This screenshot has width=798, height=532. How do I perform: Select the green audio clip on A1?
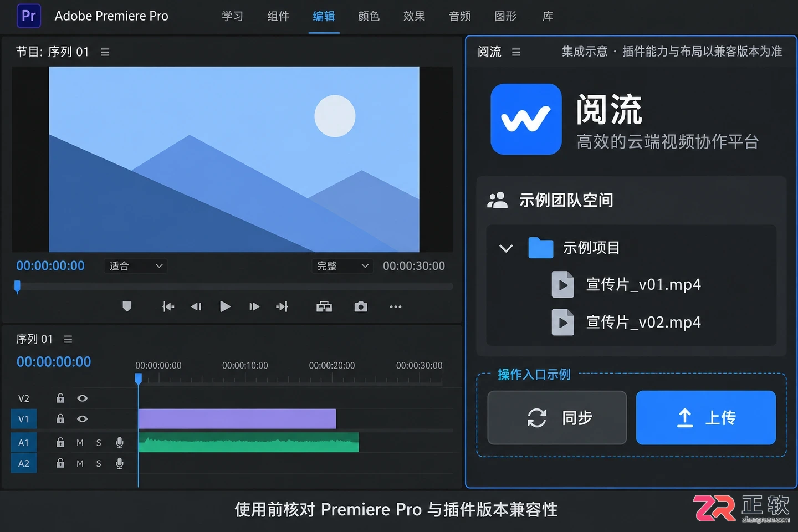pyautogui.click(x=248, y=443)
